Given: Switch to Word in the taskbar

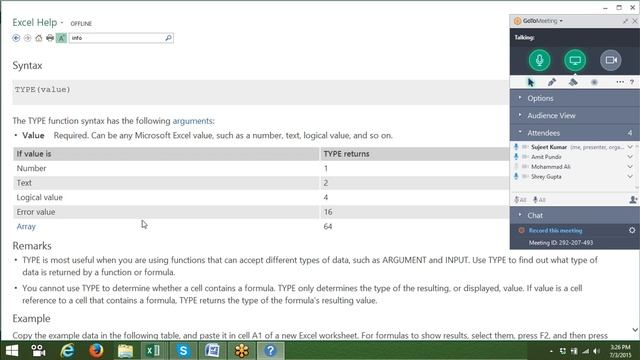Looking at the screenshot, I should 212,351.
